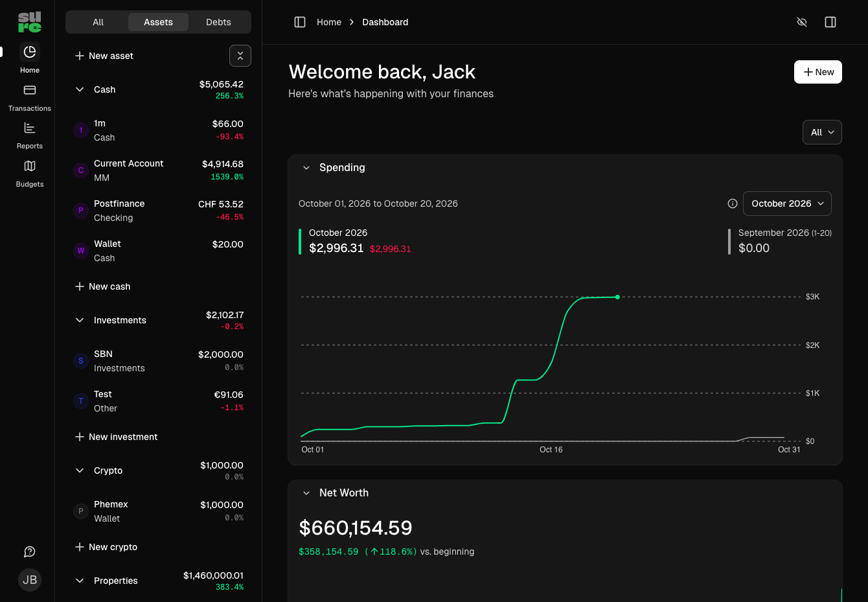Collapse the Crypto group chevron

(80, 470)
